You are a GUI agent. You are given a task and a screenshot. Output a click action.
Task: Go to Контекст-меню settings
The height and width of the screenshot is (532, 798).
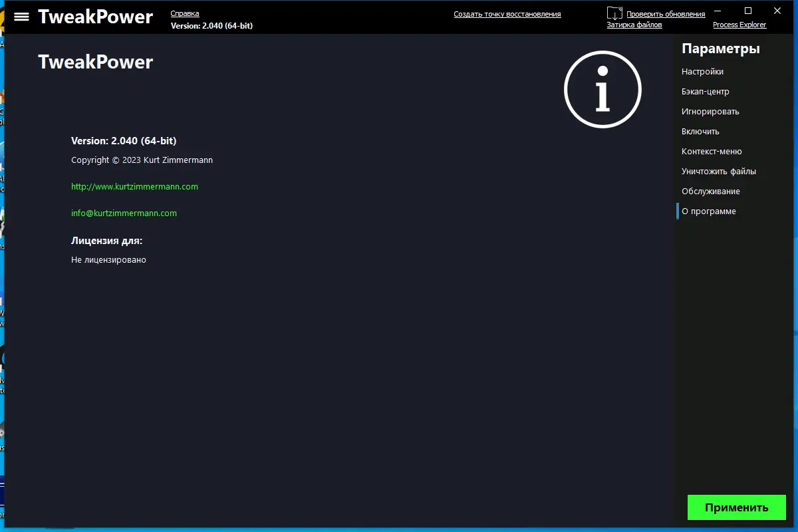pos(712,152)
